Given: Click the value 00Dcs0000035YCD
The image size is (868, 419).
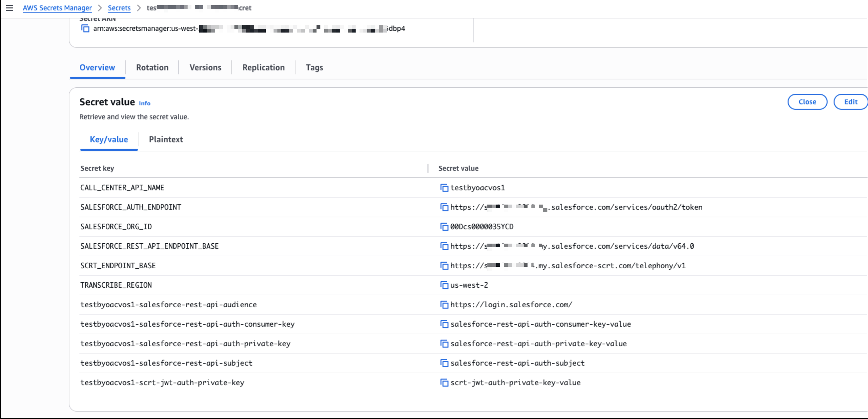Looking at the screenshot, I should pos(482,227).
